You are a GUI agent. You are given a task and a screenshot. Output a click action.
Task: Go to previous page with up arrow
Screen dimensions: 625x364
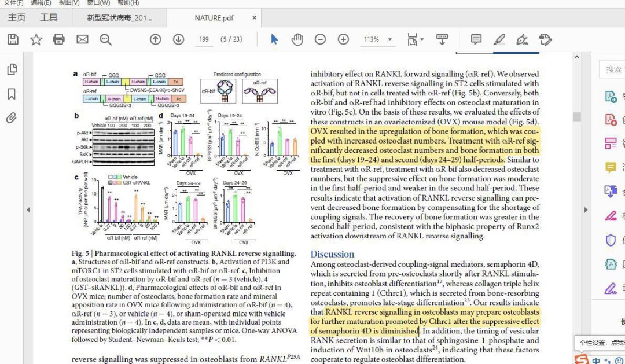155,39
